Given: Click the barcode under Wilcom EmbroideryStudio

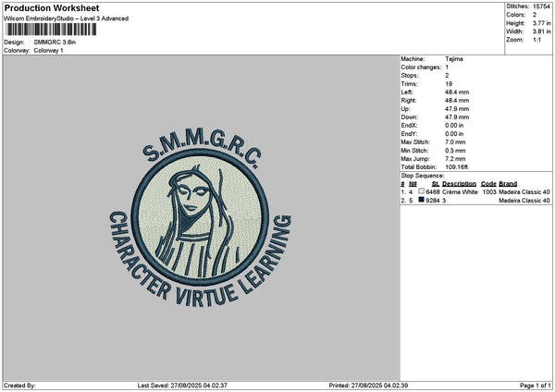Looking at the screenshot, I should coord(51,30).
